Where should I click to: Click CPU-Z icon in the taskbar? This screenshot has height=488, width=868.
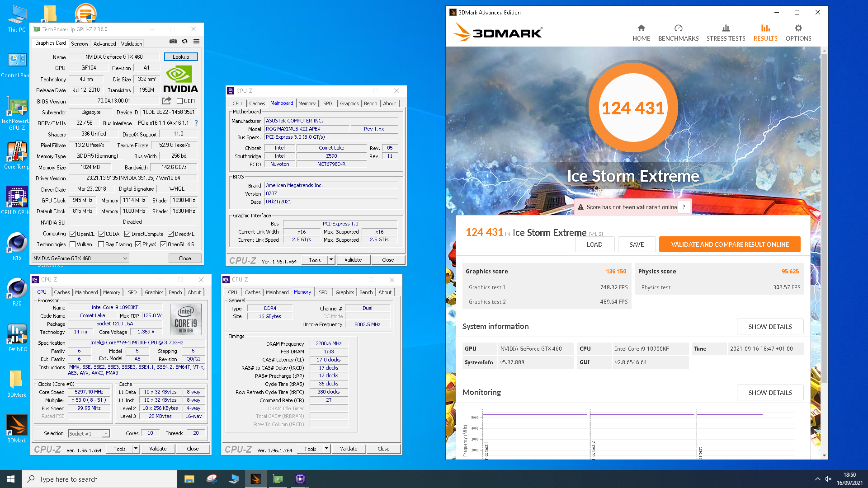tap(300, 479)
